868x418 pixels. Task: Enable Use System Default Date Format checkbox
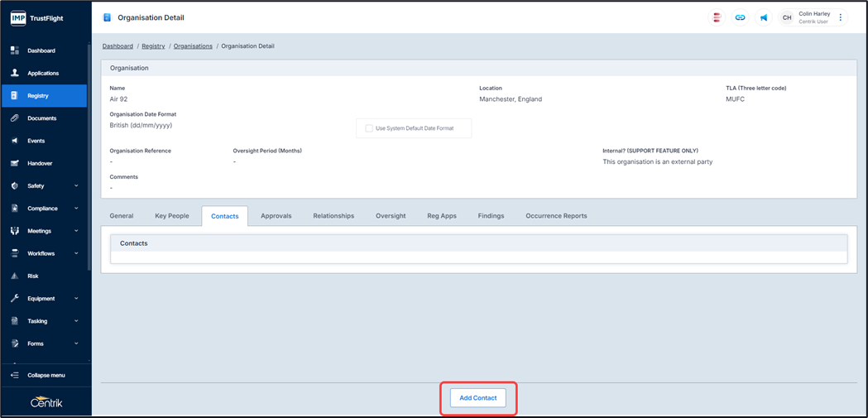tap(369, 128)
